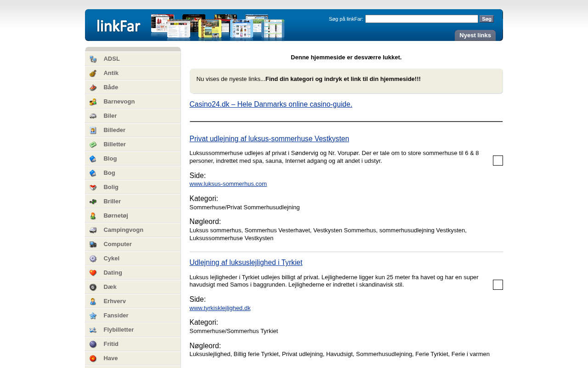The width and height of the screenshot is (588, 368).
Task: Click thumbnail box beside luksus-sommerhuse description
Action: [498, 161]
